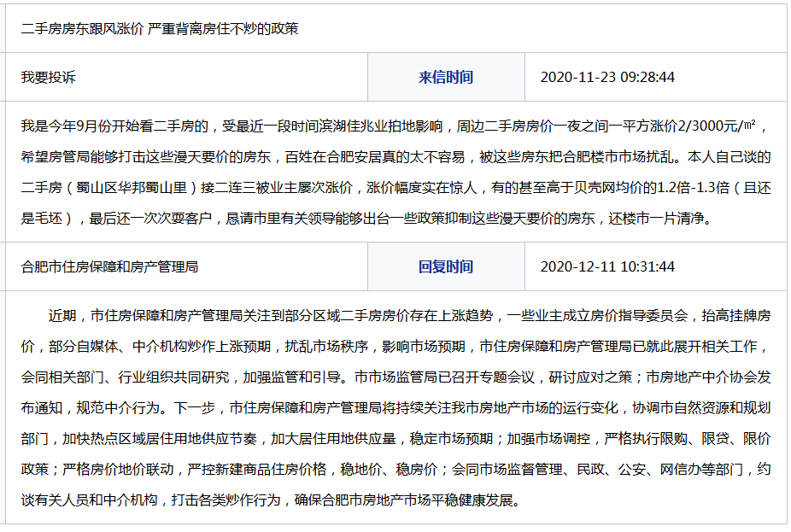Image resolution: width=791 pixels, height=532 pixels.
Task: Select the 来信时间 header label
Action: 446,77
